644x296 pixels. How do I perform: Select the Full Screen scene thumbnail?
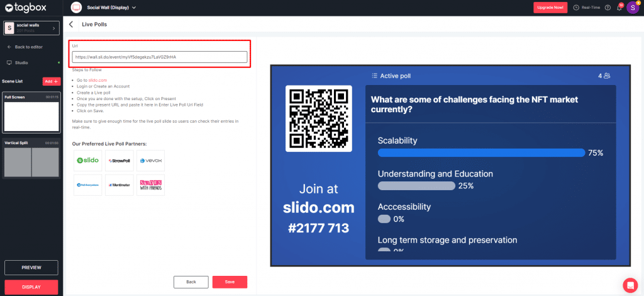(31, 116)
